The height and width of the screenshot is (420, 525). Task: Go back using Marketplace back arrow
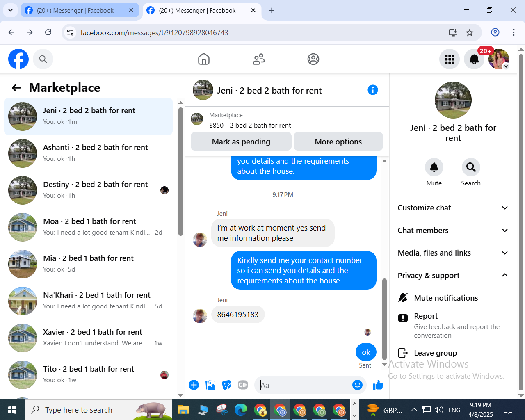(x=16, y=88)
